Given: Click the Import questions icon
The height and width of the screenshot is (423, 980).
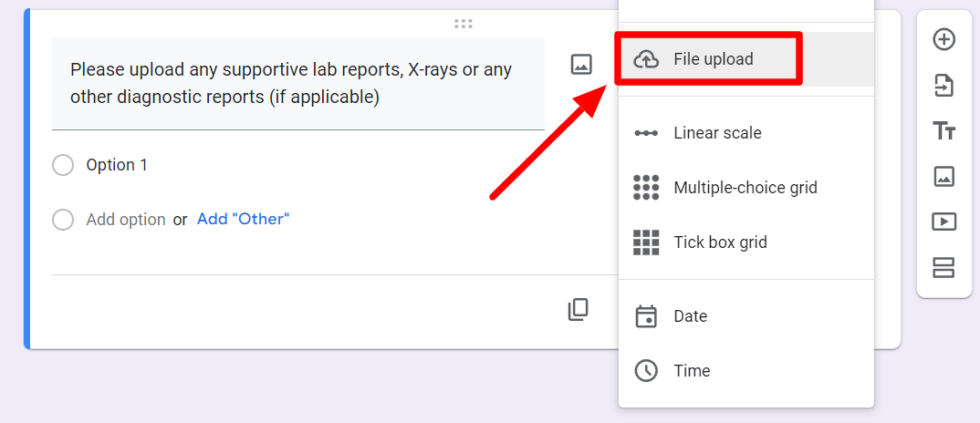Looking at the screenshot, I should (x=944, y=86).
